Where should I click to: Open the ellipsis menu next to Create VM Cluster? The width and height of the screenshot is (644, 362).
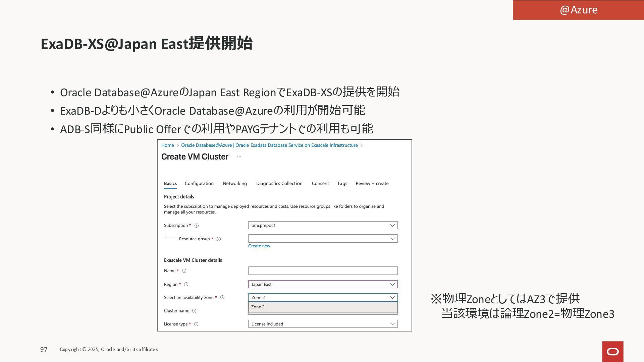tap(239, 157)
